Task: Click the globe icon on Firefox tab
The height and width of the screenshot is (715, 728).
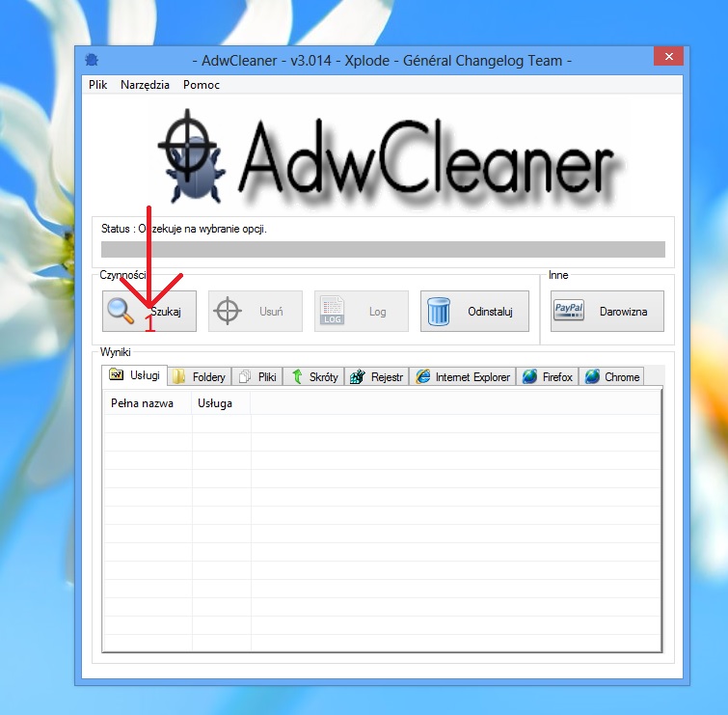Action: click(x=529, y=376)
